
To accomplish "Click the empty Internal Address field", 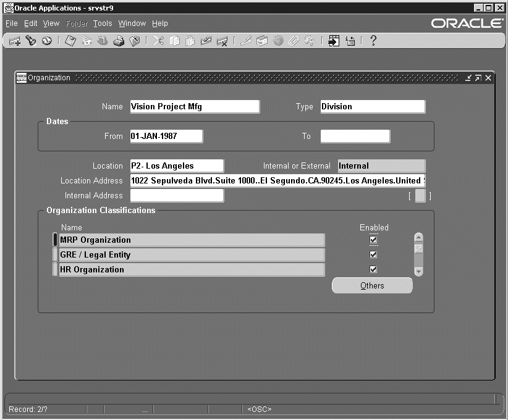I will click(177, 196).
